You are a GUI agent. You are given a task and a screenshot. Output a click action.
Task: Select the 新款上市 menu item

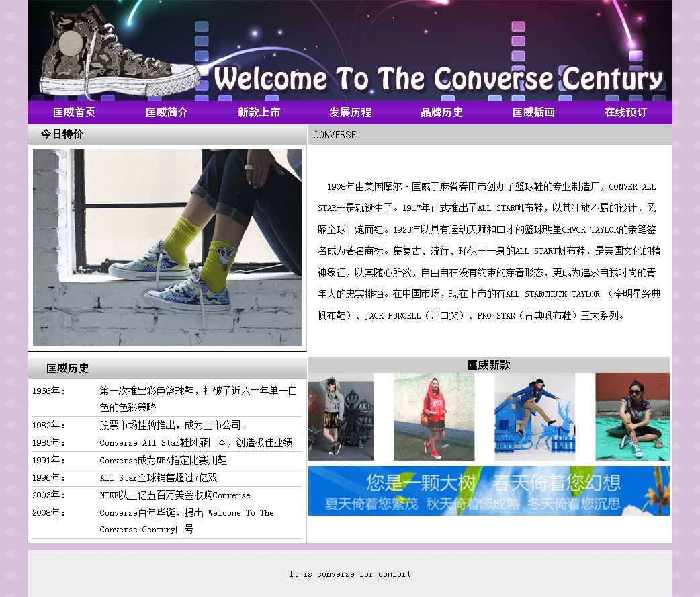pyautogui.click(x=259, y=112)
